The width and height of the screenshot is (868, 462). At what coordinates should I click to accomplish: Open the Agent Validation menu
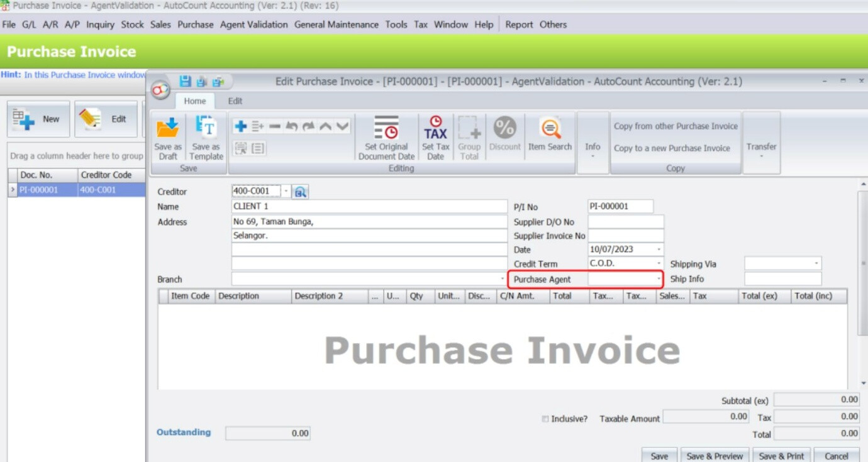click(253, 25)
